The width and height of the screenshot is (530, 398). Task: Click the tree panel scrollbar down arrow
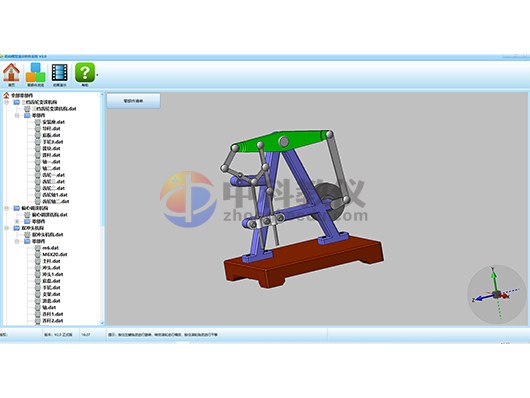pyautogui.click(x=102, y=322)
